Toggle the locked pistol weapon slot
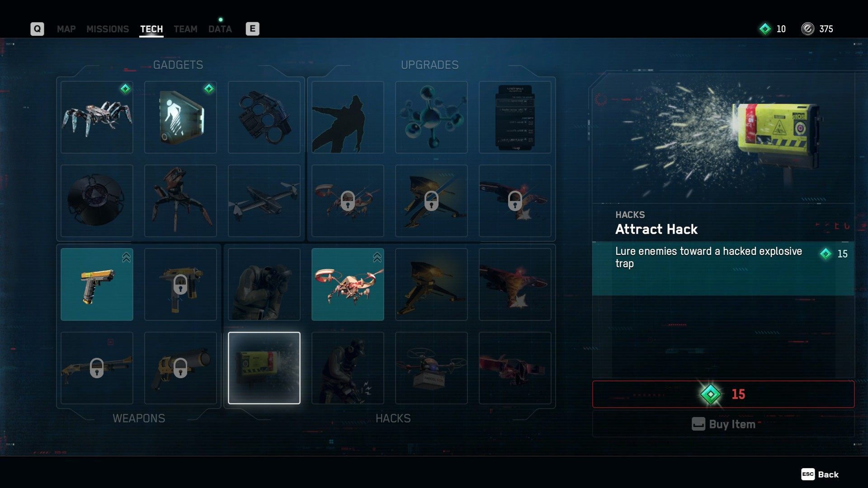This screenshot has height=488, width=868. (181, 284)
